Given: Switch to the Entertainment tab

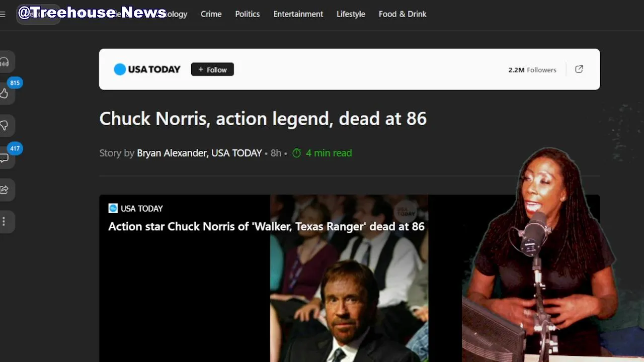Looking at the screenshot, I should 298,14.
